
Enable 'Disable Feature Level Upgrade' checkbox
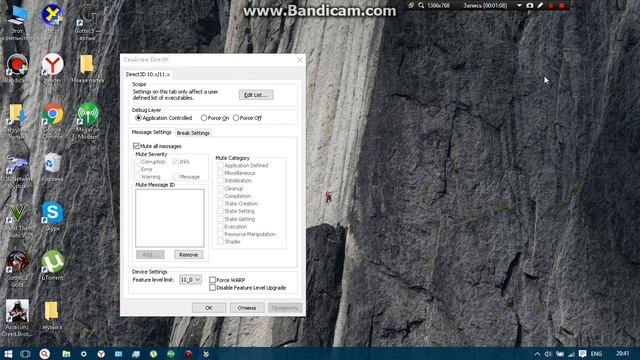tap(212, 287)
